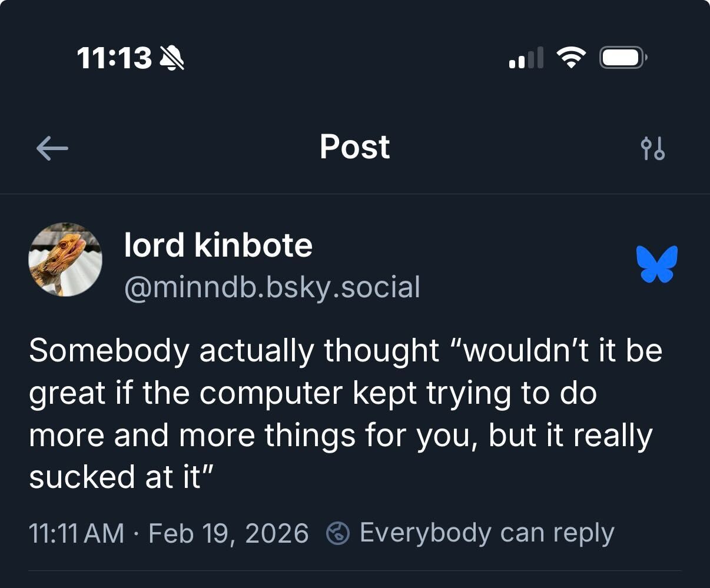
Task: Tap the 11:13 status bar clock
Action: (x=114, y=58)
